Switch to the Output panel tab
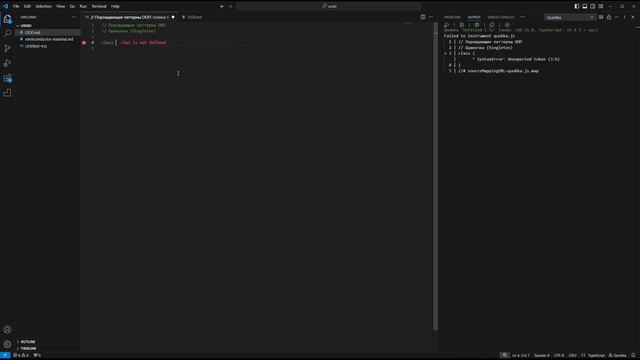Screen dimensions: 640x360 tap(474, 17)
